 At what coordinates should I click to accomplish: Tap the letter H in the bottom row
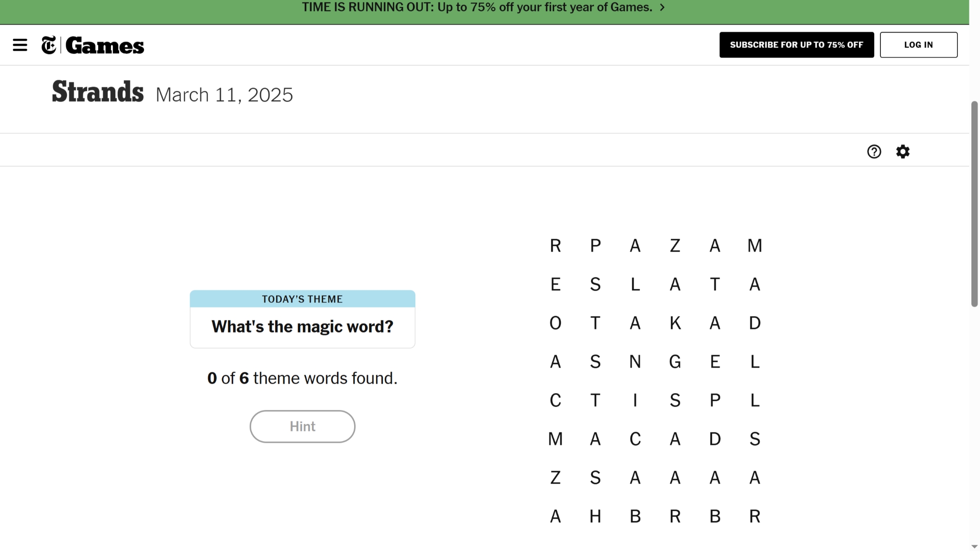click(x=595, y=517)
